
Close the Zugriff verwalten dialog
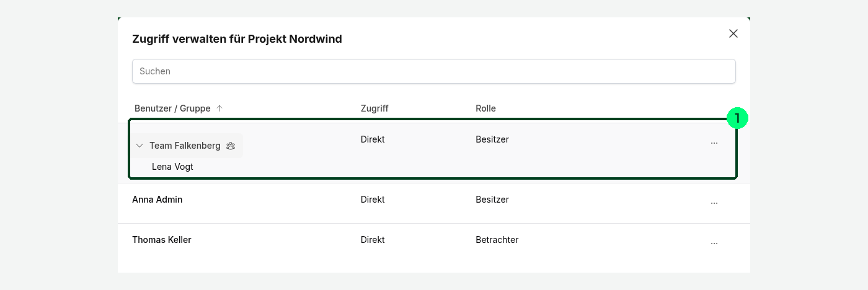click(733, 33)
